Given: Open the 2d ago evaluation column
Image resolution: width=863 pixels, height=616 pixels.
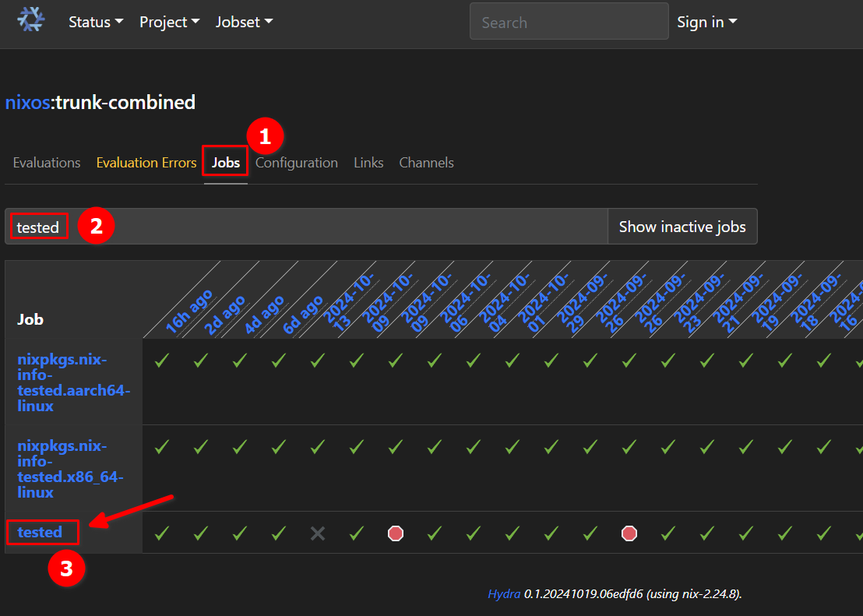Looking at the screenshot, I should tap(224, 315).
